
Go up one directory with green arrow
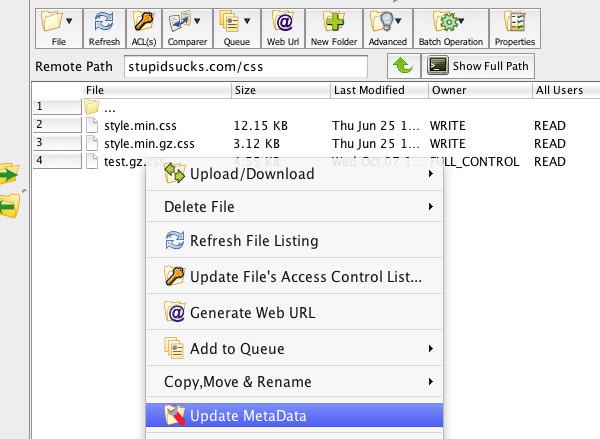403,66
